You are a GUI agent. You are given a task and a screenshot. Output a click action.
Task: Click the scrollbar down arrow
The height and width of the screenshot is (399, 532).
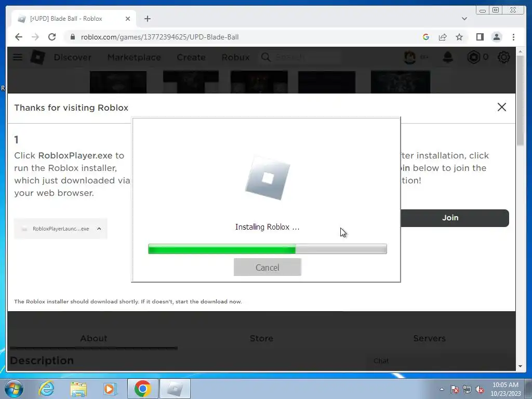521,366
